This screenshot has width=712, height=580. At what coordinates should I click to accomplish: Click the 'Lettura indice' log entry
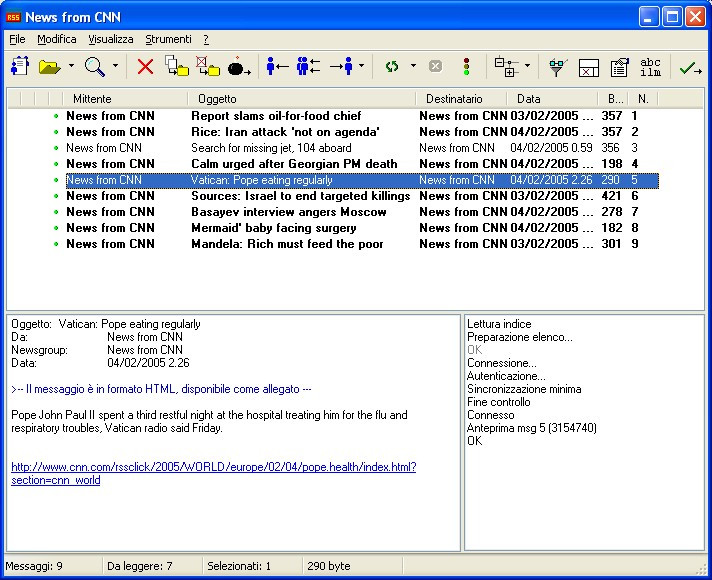(x=499, y=324)
